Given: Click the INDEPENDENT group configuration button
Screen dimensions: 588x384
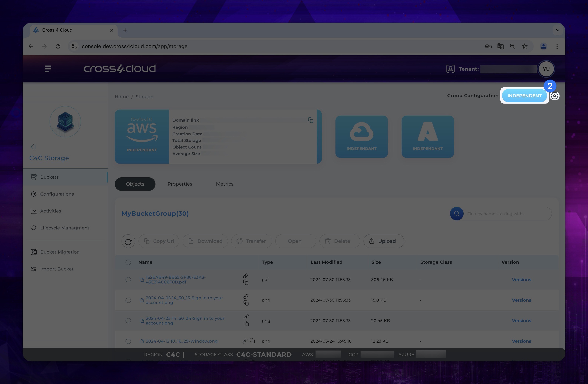Looking at the screenshot, I should tap(524, 96).
